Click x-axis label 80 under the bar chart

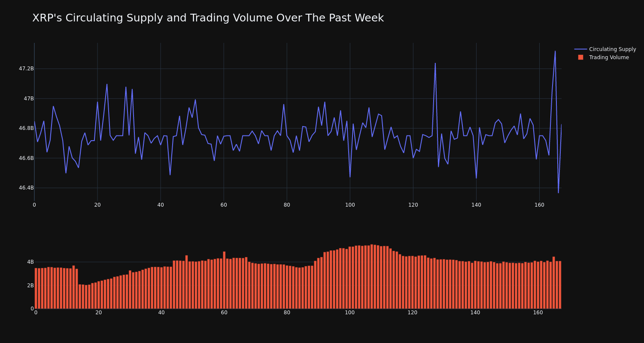pos(287,313)
